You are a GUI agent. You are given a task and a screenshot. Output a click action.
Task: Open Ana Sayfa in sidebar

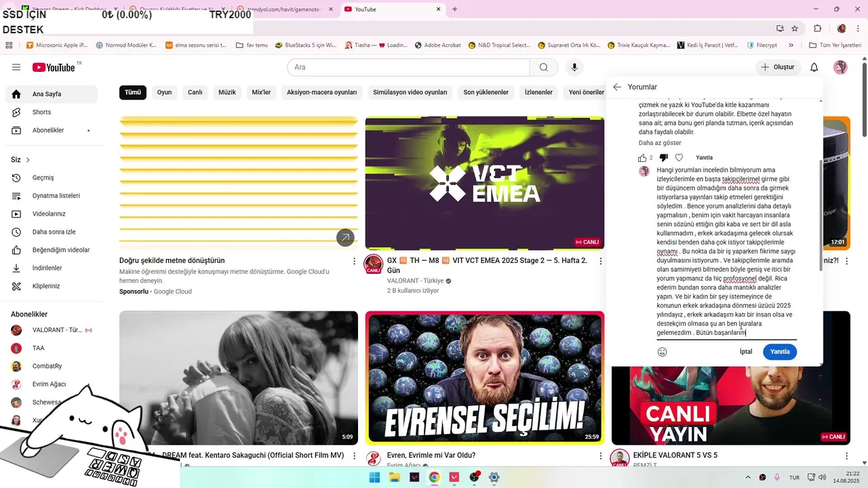coord(52,94)
